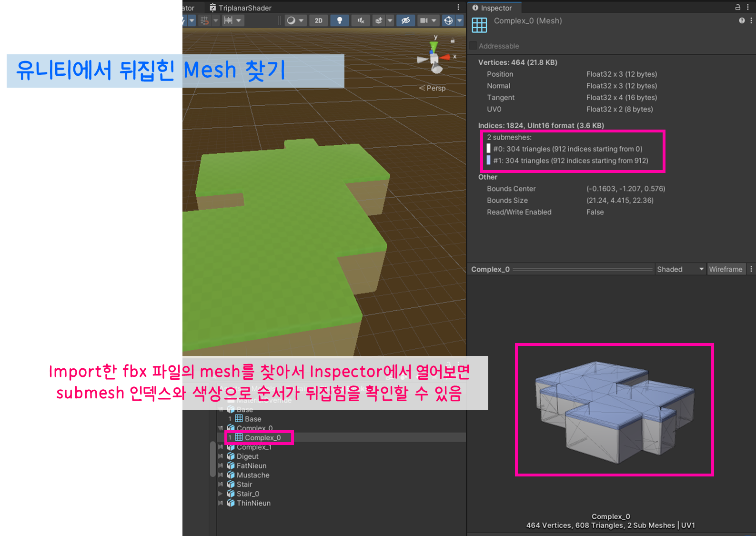The height and width of the screenshot is (536, 756).
Task: Click the grey left-pointing gizmo cone
Action: click(422, 60)
